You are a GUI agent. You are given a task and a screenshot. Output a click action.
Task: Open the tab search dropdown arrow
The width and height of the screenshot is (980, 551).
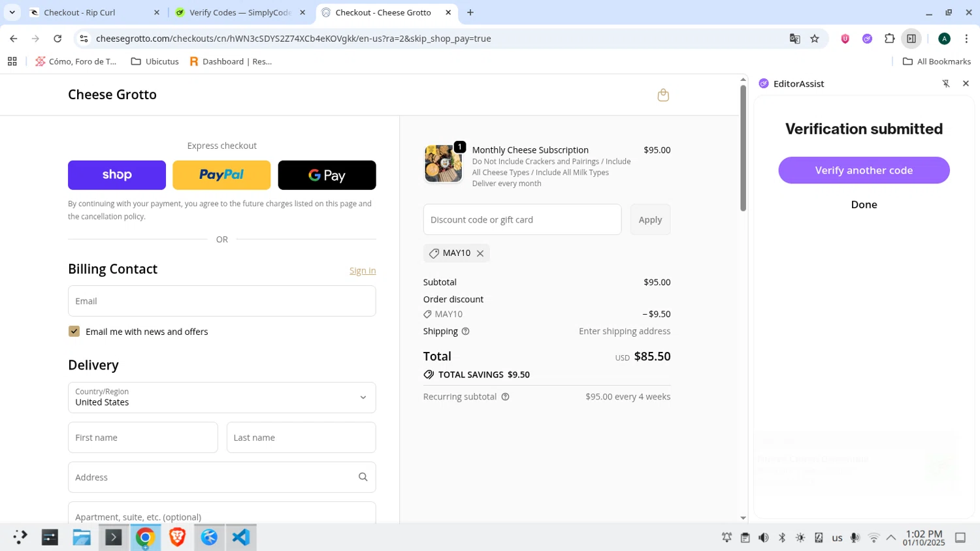(12, 12)
